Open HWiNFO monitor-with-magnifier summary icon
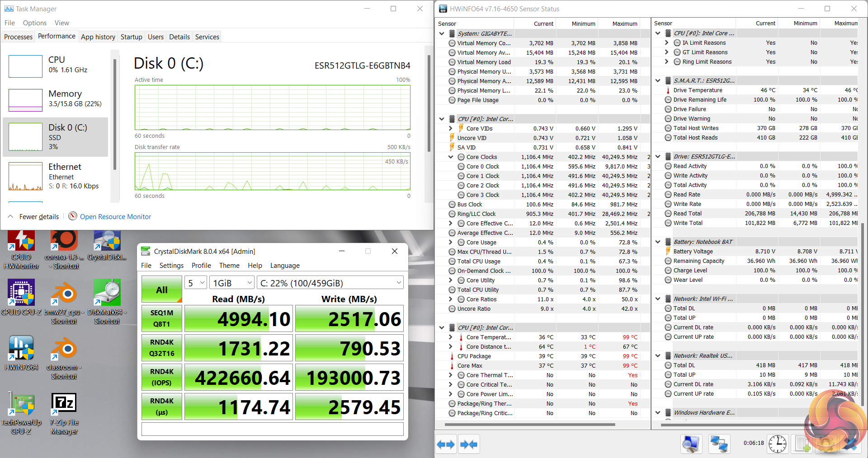 [691, 444]
